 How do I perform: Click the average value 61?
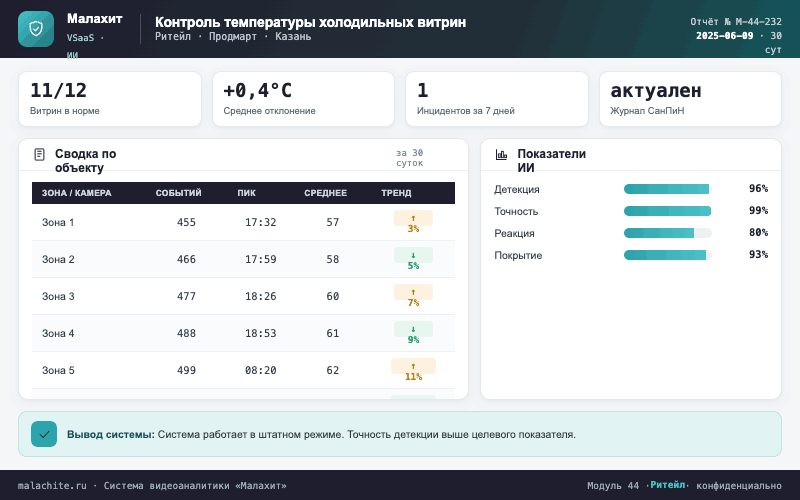point(333,333)
